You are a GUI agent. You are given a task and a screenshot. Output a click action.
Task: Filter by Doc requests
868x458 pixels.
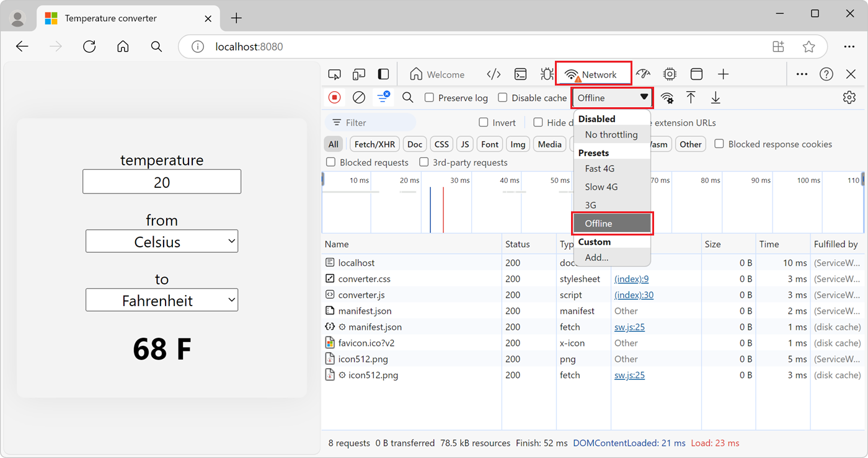click(x=415, y=144)
